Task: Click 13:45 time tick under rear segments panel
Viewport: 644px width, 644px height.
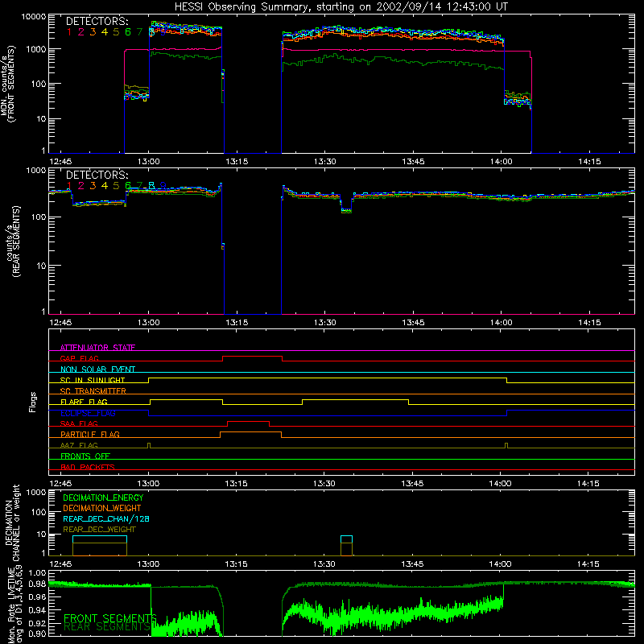Action: (x=413, y=323)
